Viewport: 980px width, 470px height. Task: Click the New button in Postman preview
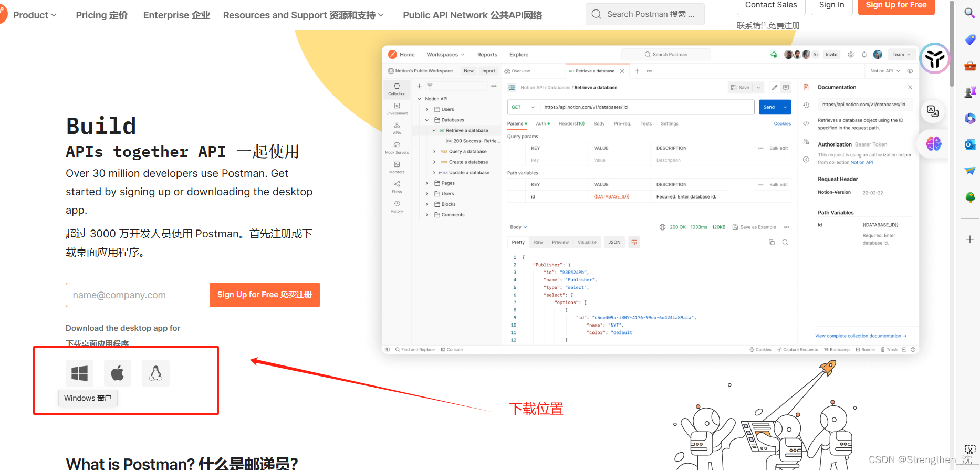coord(468,71)
